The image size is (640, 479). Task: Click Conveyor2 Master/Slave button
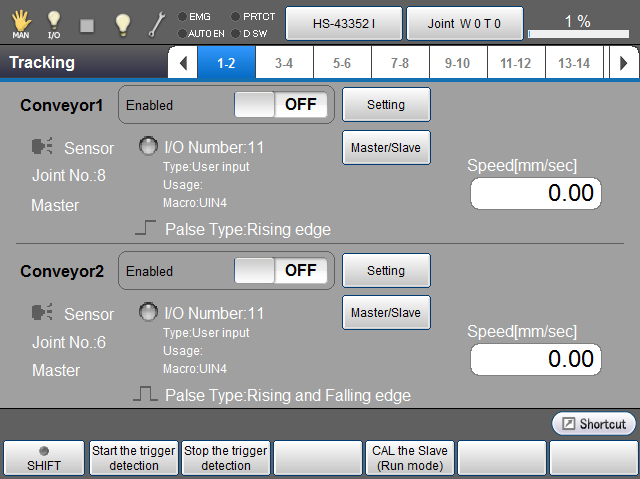pyautogui.click(x=386, y=313)
